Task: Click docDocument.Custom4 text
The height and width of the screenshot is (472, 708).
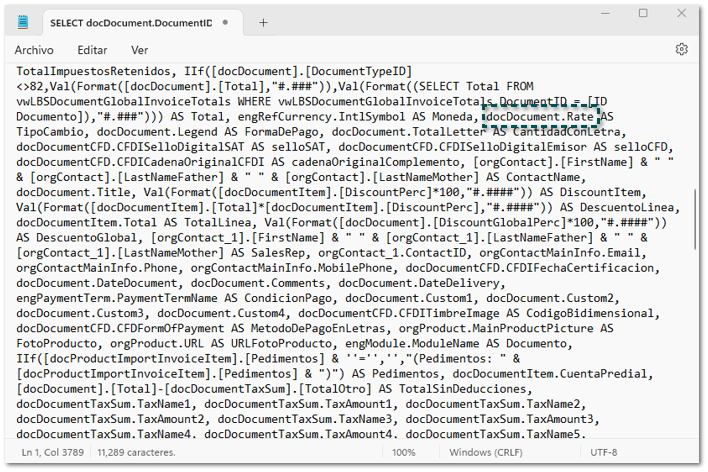Action: pos(221,313)
